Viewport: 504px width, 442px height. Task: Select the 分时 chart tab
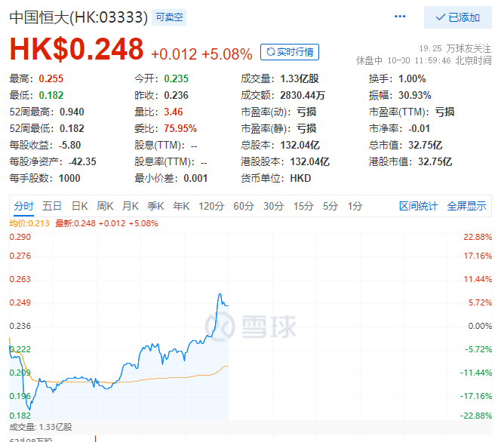click(23, 206)
